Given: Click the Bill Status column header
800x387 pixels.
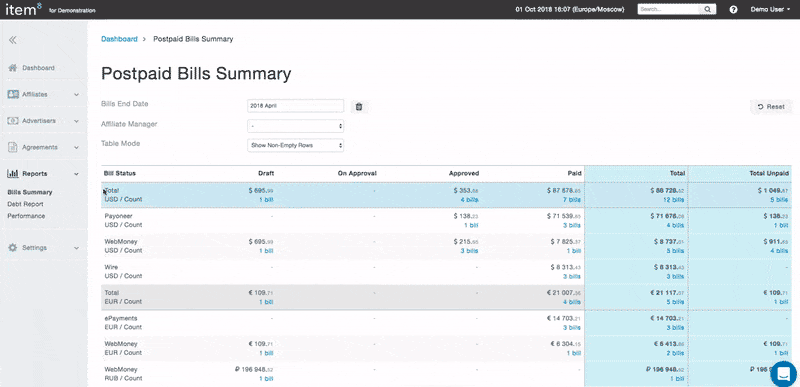Looking at the screenshot, I should [x=120, y=173].
